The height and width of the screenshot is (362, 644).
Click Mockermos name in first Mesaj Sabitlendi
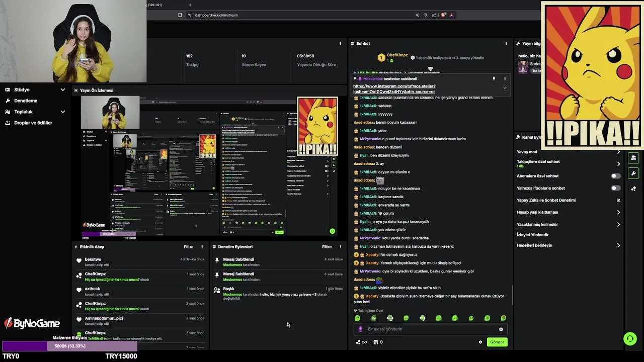coord(232,265)
